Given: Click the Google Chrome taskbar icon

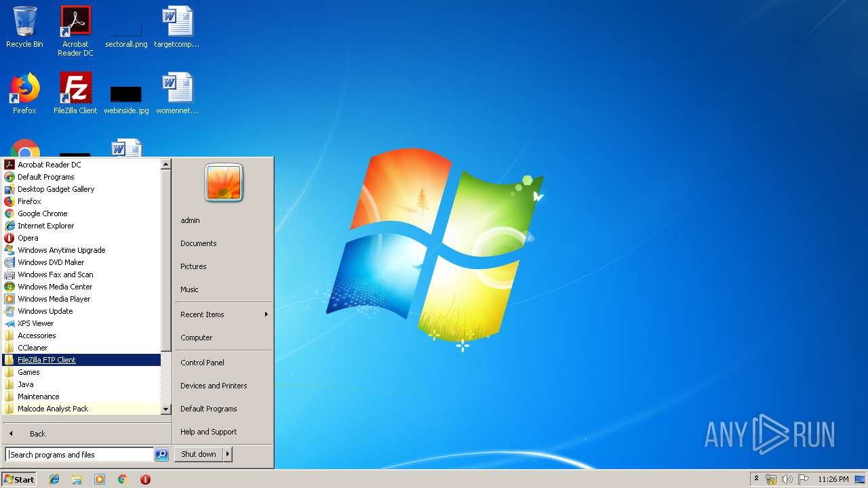Looking at the screenshot, I should (123, 479).
